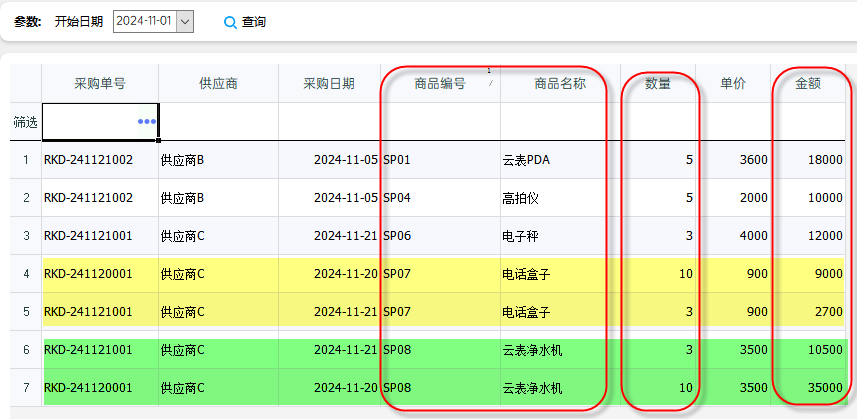The height and width of the screenshot is (419, 857).
Task: Click product name 云表PDA
Action: point(526,160)
